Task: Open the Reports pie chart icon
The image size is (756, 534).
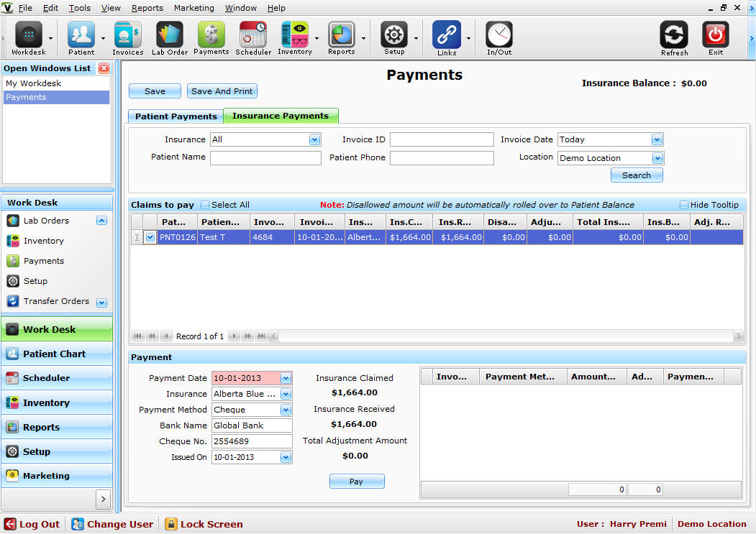Action: pyautogui.click(x=341, y=36)
